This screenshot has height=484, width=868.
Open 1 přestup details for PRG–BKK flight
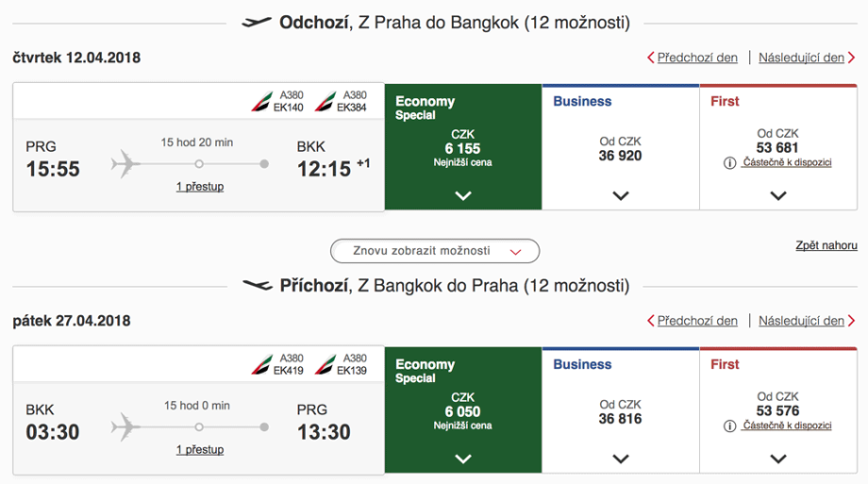click(200, 187)
